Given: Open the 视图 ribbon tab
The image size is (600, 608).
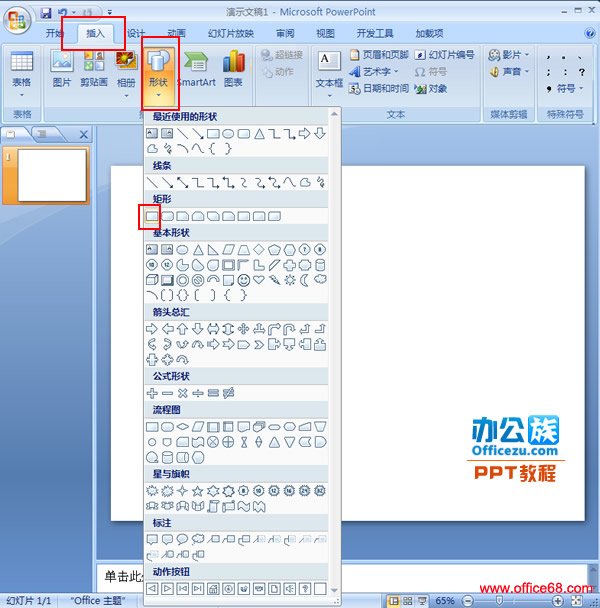Looking at the screenshot, I should (325, 33).
